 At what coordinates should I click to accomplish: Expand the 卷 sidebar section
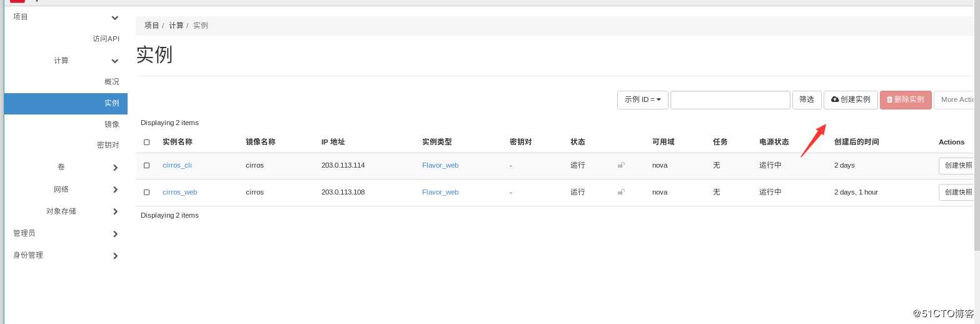pyautogui.click(x=115, y=168)
